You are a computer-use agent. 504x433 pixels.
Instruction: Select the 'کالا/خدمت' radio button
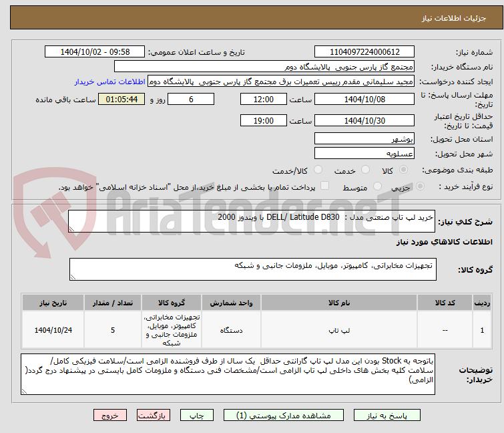click(318, 170)
